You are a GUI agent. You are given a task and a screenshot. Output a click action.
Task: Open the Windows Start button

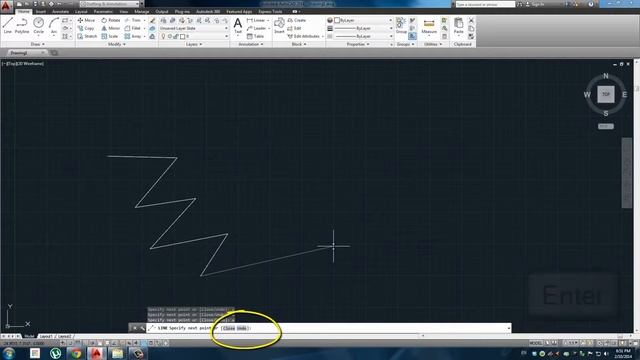[9, 353]
